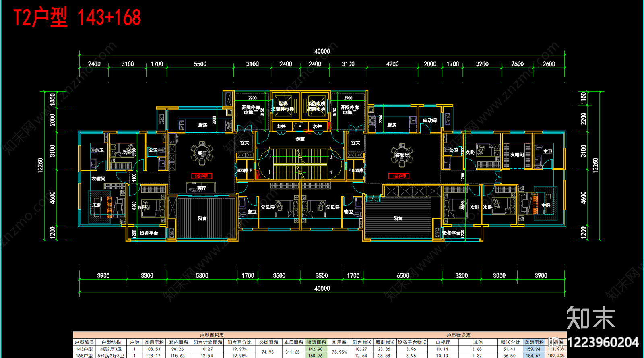Viewport: 644px width, 358px height.
Task: Select the 公摊面积 column header
Action: point(268,342)
